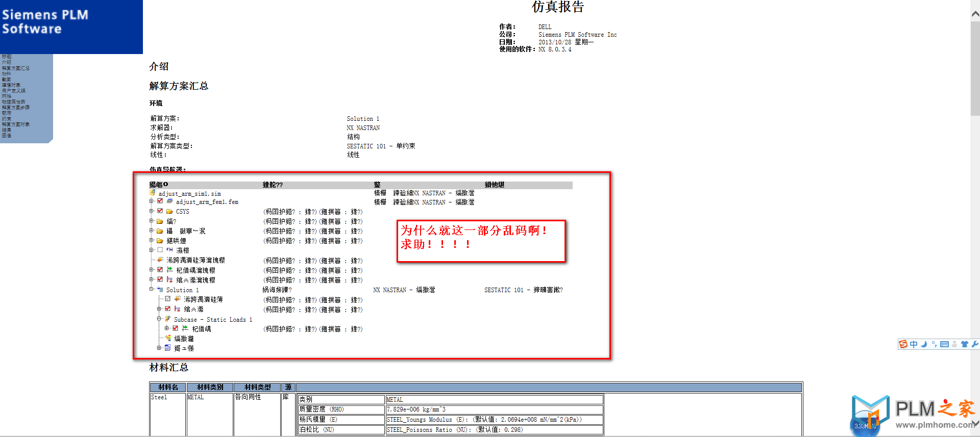The width and height of the screenshot is (980, 437).
Task: Click the SESTATIC 101 - 单约束 value
Action: pos(381,146)
